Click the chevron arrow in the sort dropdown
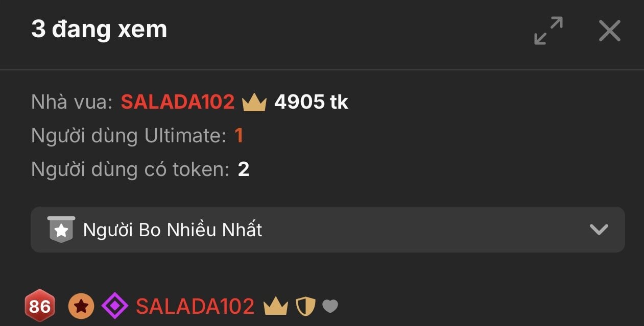This screenshot has height=326, width=644. pos(599,230)
